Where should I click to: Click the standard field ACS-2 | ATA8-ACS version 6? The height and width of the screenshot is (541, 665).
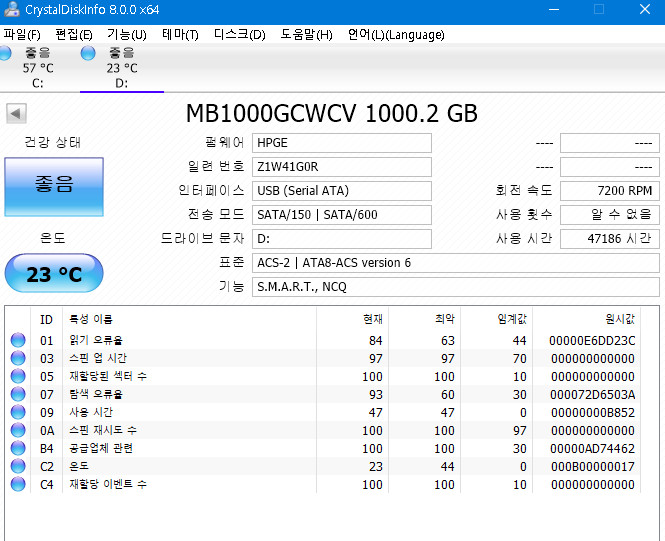[456, 263]
